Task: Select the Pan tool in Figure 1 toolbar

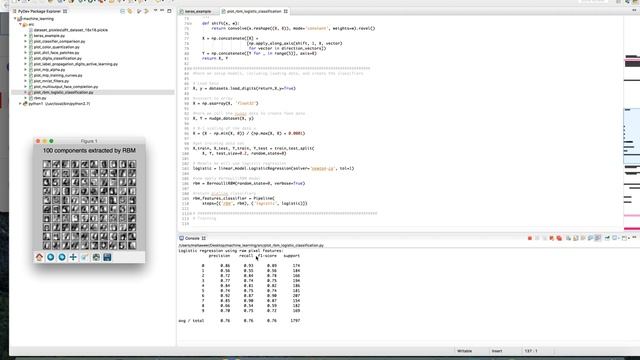Action: [73, 257]
